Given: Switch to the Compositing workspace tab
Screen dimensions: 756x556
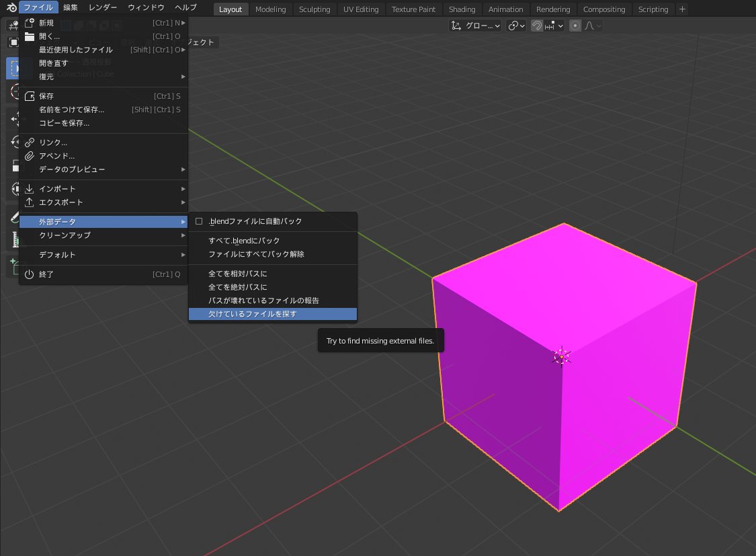Looking at the screenshot, I should (604, 9).
